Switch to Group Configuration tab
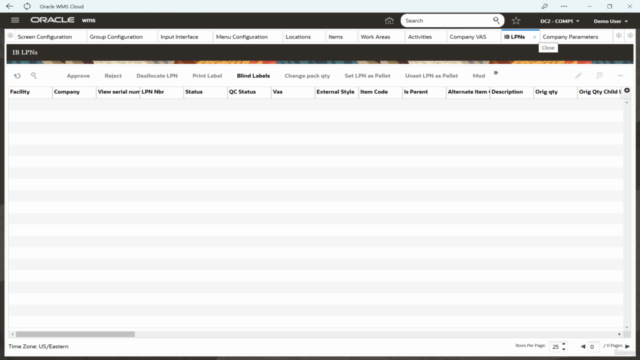 coord(116,37)
